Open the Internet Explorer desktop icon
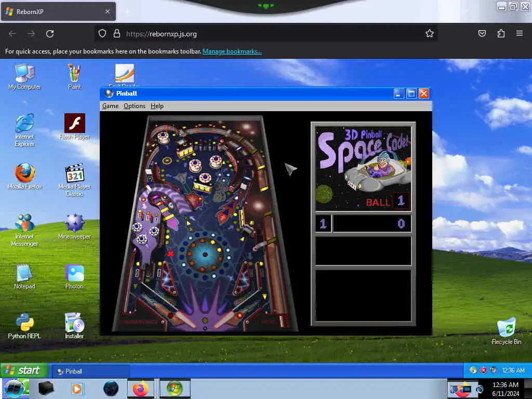 (x=25, y=130)
